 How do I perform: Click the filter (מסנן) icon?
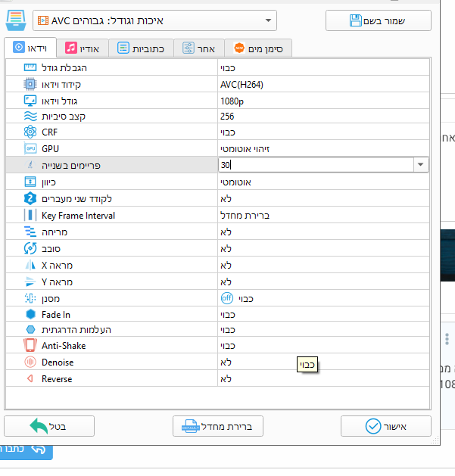30,298
